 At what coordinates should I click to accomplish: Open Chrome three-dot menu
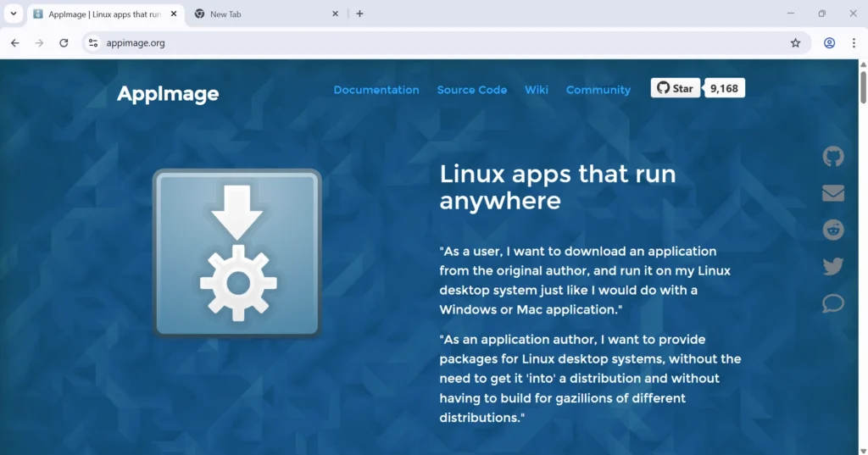coord(854,43)
